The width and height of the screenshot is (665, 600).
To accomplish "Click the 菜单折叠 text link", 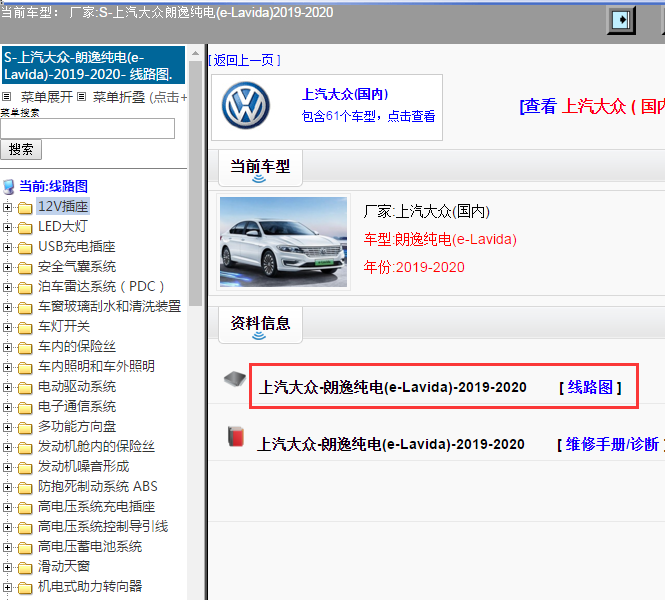I will [x=119, y=97].
